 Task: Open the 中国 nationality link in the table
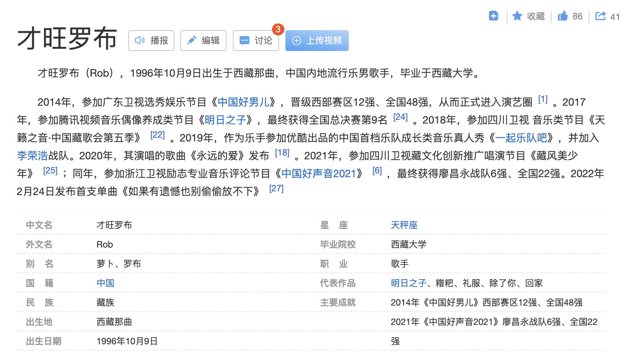(x=105, y=283)
